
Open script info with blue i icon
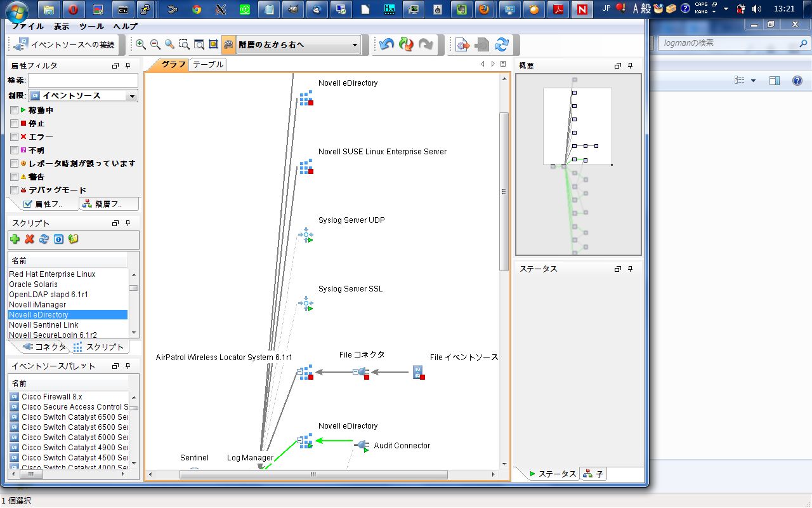pos(58,239)
